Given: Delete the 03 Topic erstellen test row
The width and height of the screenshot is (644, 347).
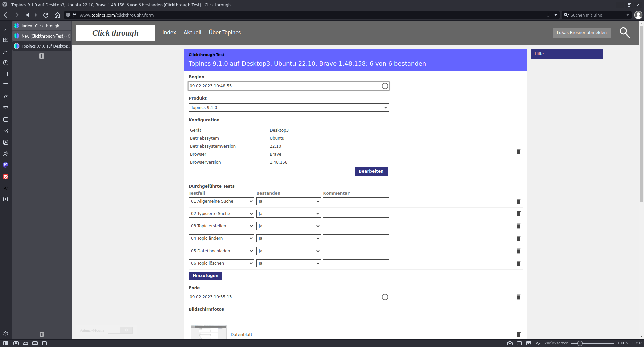Looking at the screenshot, I should coord(518,226).
